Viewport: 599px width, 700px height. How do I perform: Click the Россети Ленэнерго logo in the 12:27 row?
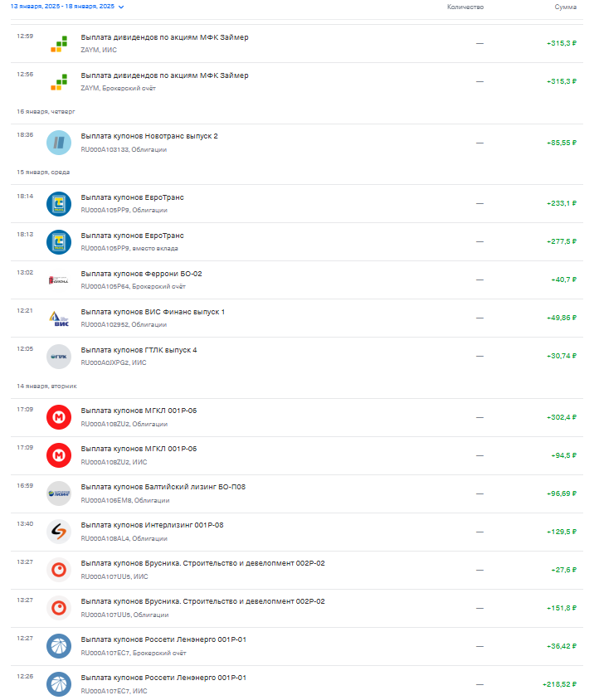59,646
